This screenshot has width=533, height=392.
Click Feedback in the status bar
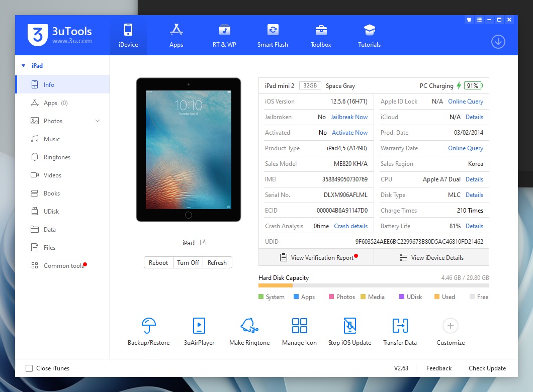(439, 368)
